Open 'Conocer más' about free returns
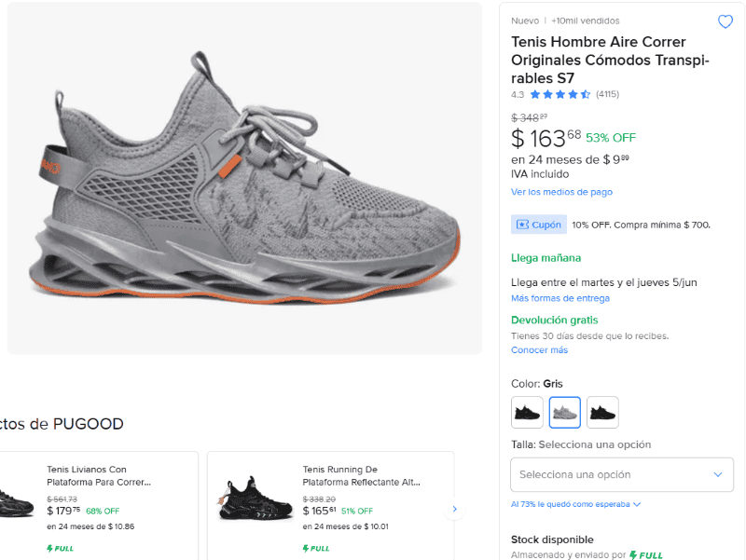Viewport: 746px width, 560px height. (539, 350)
